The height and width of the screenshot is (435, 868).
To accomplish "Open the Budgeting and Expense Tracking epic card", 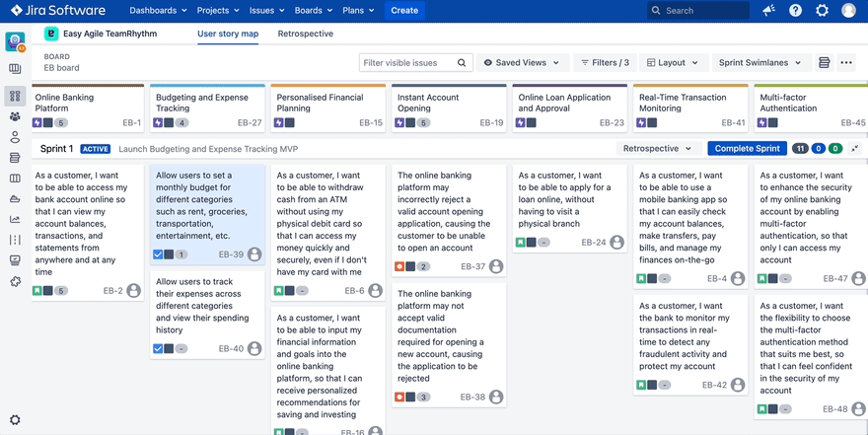I will [207, 109].
